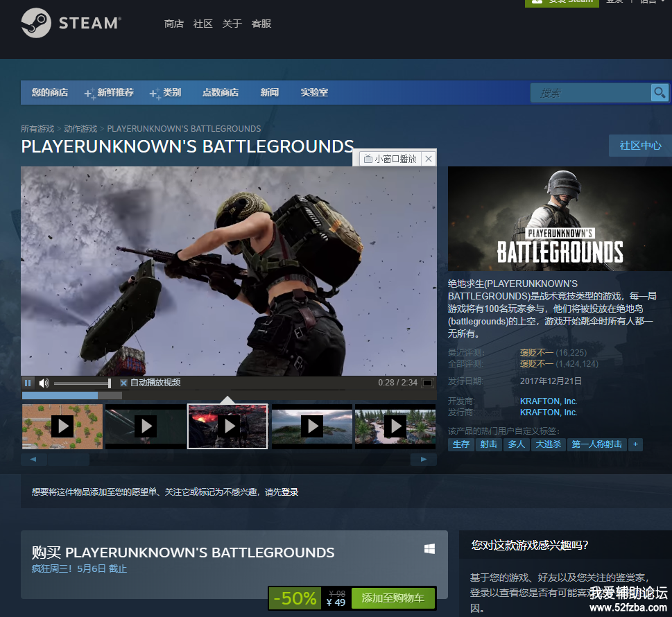
Task: Open the 客服 support page
Action: tap(261, 24)
